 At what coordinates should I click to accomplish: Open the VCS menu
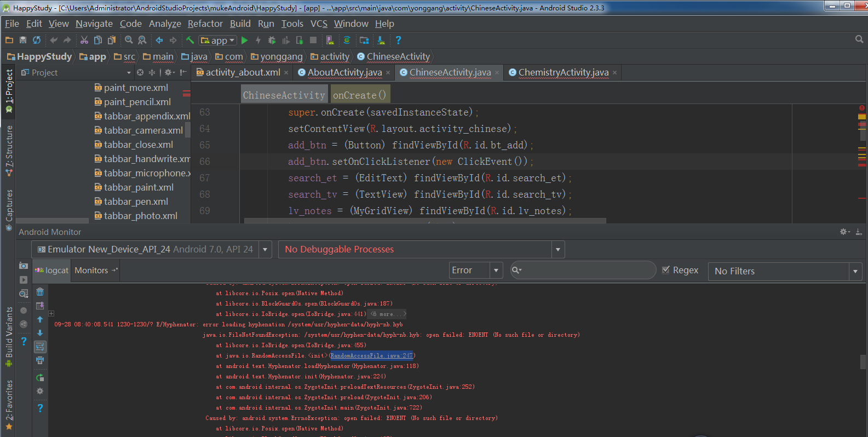coord(319,24)
